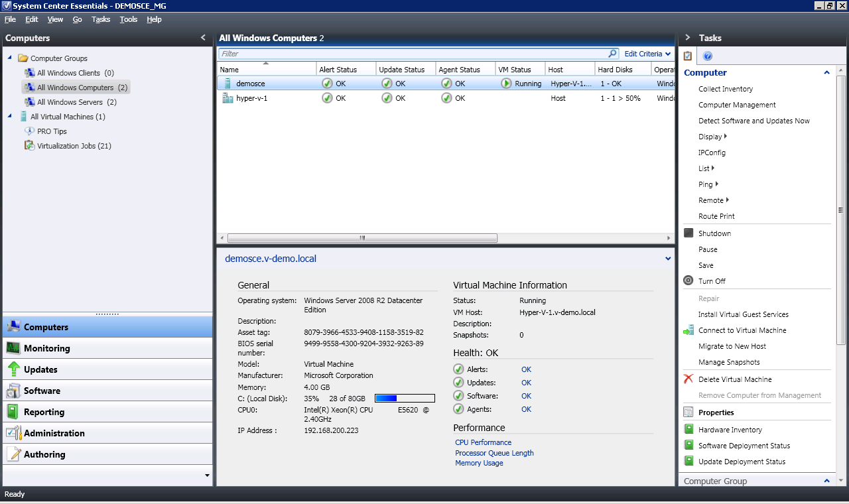Screen dimensions: 849x504
Task: Open the Processor Queue Length link
Action: click(494, 453)
